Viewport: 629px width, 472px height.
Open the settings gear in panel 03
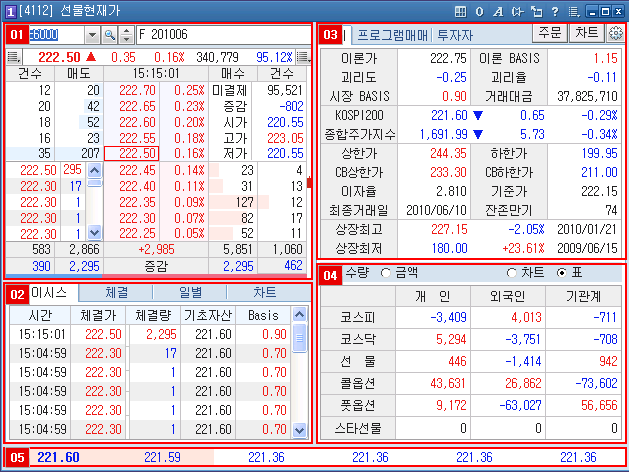[615, 34]
